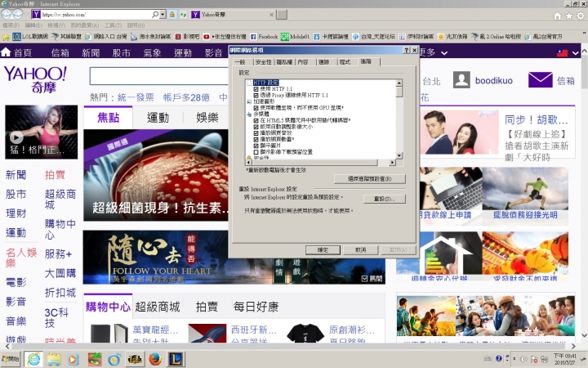Toggle 透過 Proxy 連線使用 HTTP 1.1 checkbox
The height and width of the screenshot is (368, 588).
256,96
